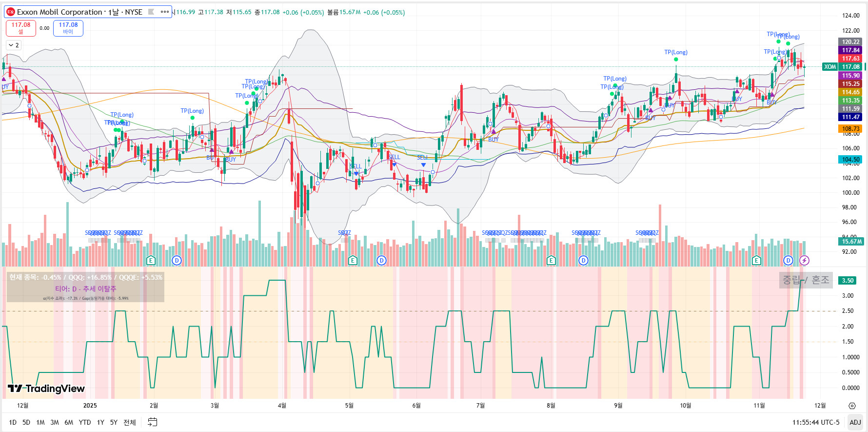The image size is (868, 432).
Task: Click the earnings E marker near November
Action: pos(756,260)
